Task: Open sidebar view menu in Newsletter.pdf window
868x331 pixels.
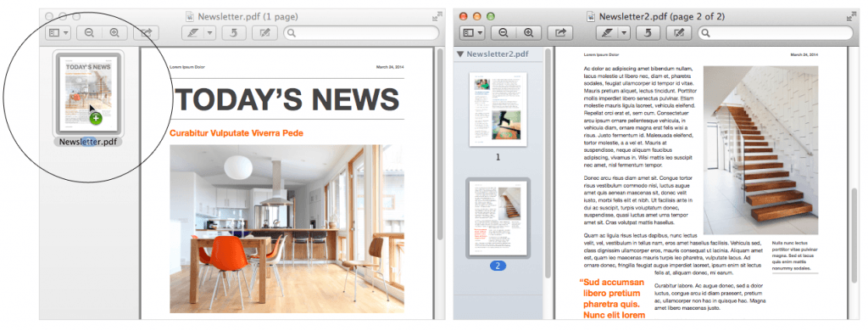Action: 58,33
